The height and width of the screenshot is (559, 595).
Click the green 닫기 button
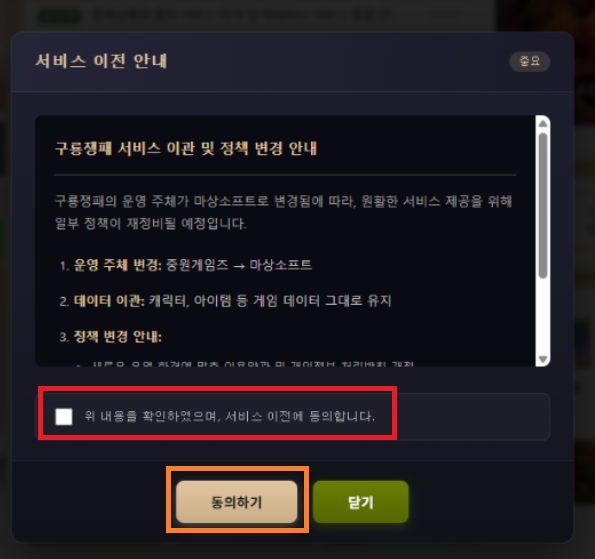(360, 502)
